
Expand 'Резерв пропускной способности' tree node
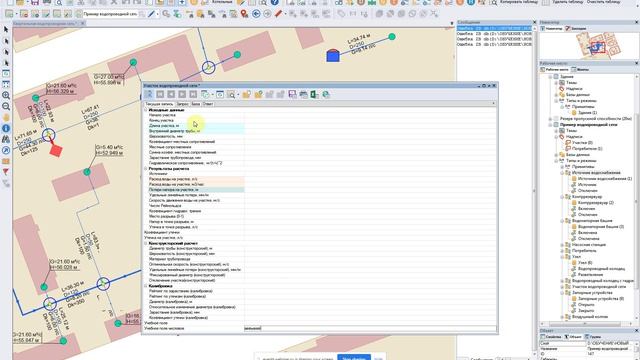550,119
